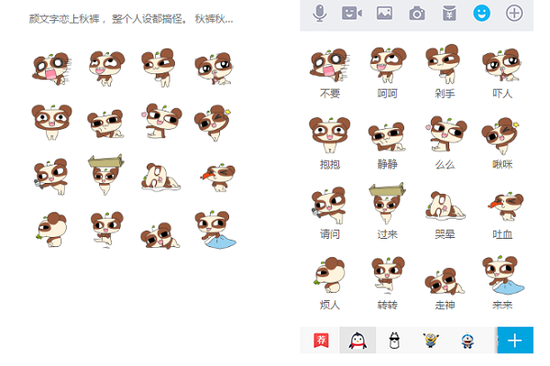Switch to the red 荐 recommended tab
The width and height of the screenshot is (550, 366).
pyautogui.click(x=321, y=340)
